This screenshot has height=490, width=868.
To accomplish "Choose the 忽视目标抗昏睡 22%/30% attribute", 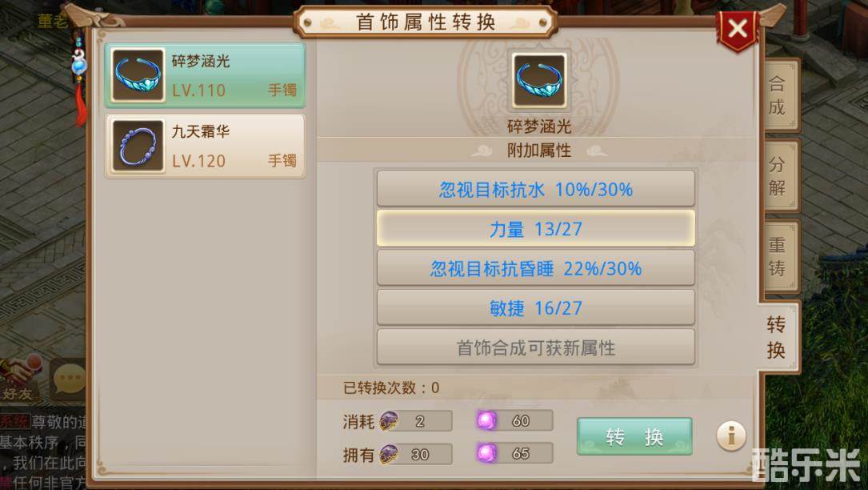I will pyautogui.click(x=536, y=268).
